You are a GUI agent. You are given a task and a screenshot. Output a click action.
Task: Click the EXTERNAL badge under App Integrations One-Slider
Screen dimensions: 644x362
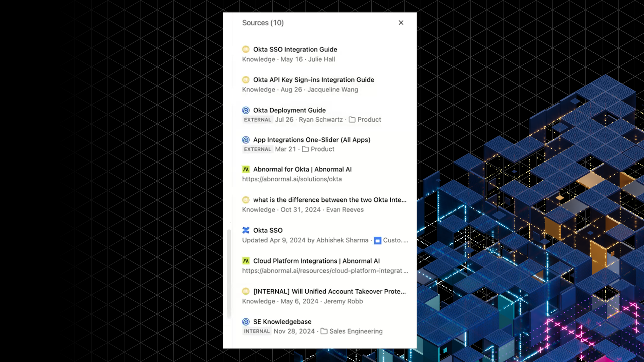coord(257,149)
